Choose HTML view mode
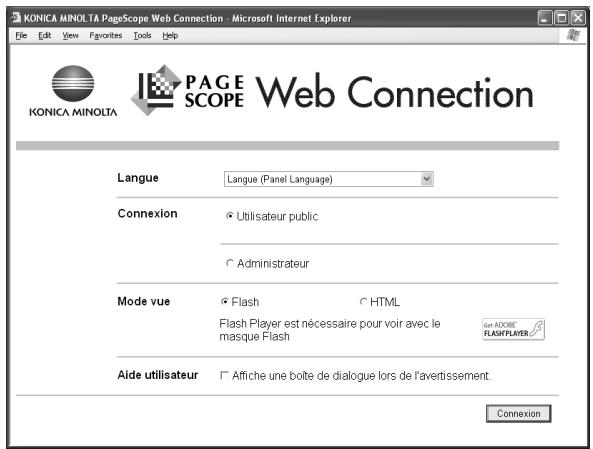Viewport: 593px width, 449px height. pyautogui.click(x=363, y=301)
